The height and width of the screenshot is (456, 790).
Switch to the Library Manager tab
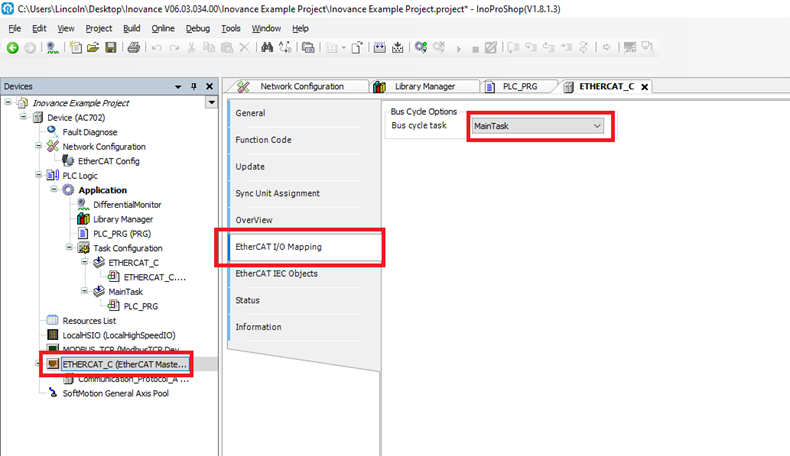coord(424,87)
